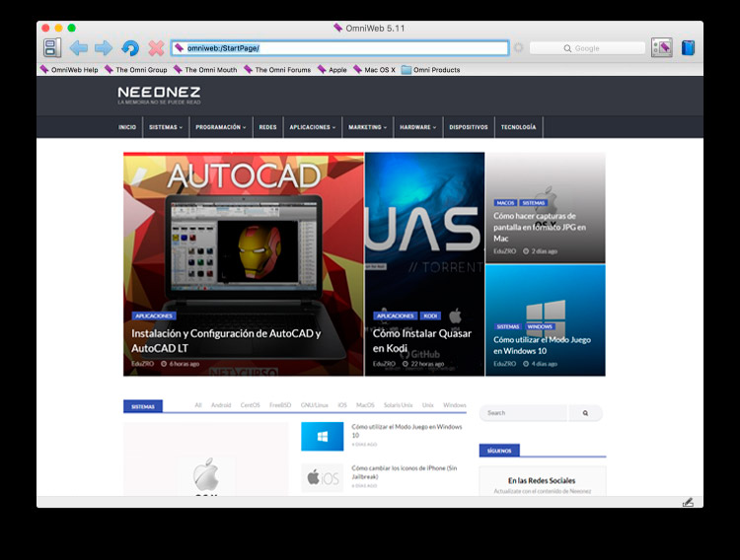Open list article Modo Juego en Windows 10
740x560 pixels.
(x=407, y=431)
